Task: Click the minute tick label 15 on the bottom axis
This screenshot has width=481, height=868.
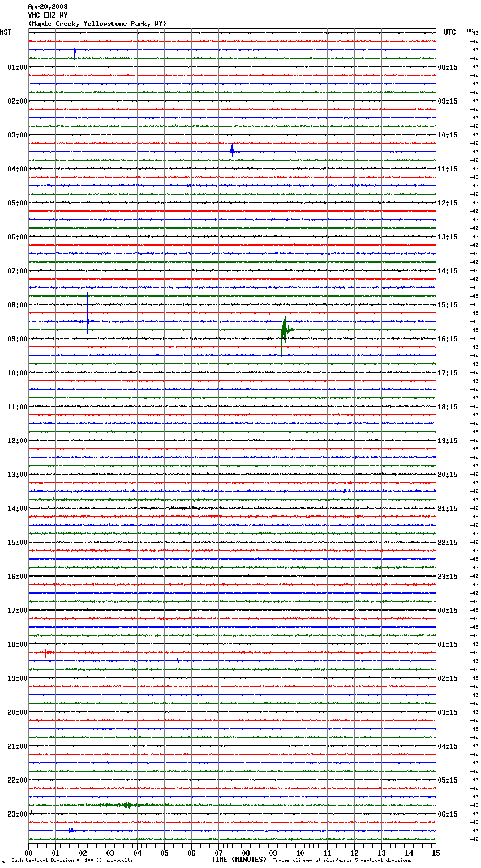Action: [436, 853]
